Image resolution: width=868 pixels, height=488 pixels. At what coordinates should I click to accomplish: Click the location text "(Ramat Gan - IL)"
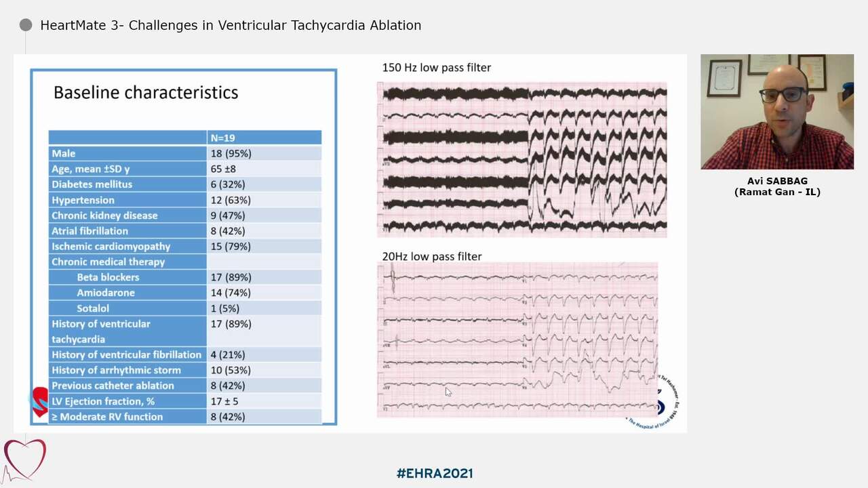777,192
